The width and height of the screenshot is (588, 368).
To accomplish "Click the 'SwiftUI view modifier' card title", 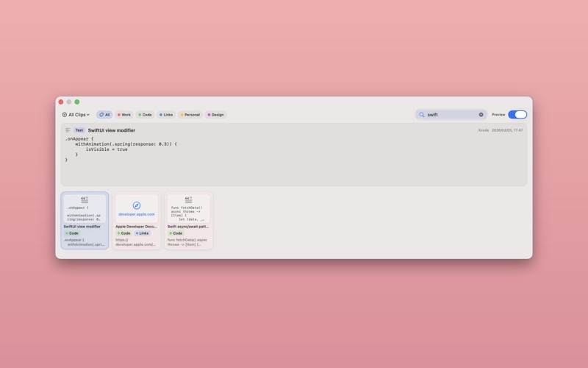I will [x=82, y=227].
